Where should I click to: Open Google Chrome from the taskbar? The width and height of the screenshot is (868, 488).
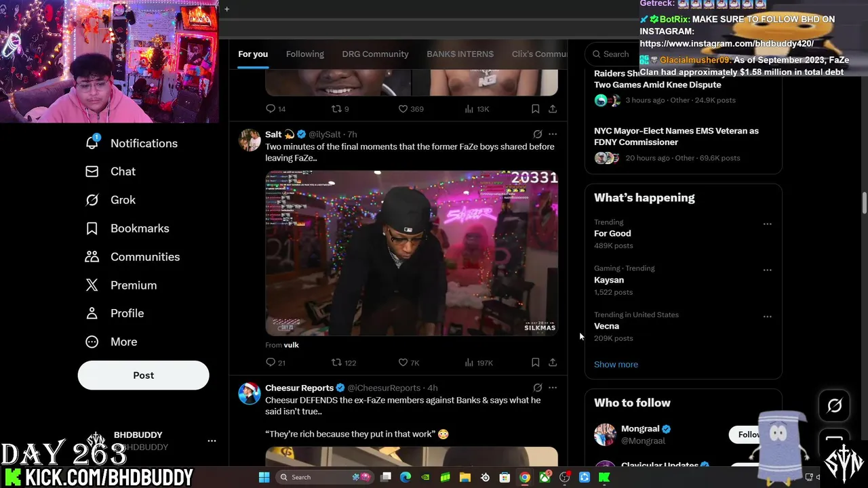tap(524, 477)
